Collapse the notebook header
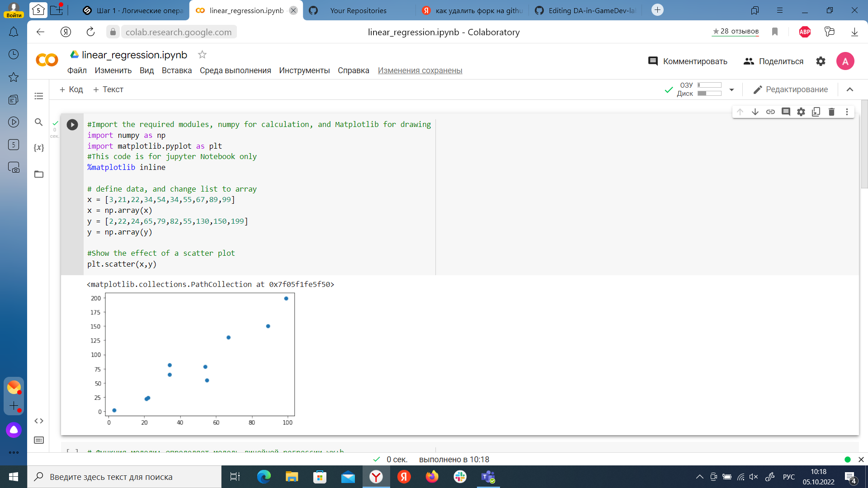 click(850, 89)
